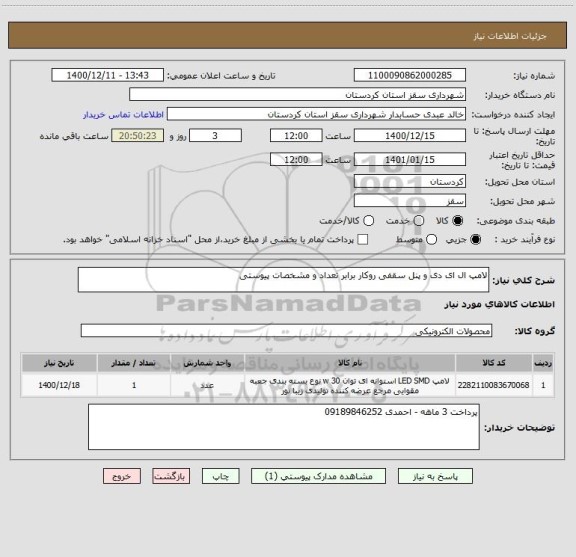Viewport: 576px width, 557px height.
Task: Click the پاسخ به نیاز button
Action: [435, 476]
